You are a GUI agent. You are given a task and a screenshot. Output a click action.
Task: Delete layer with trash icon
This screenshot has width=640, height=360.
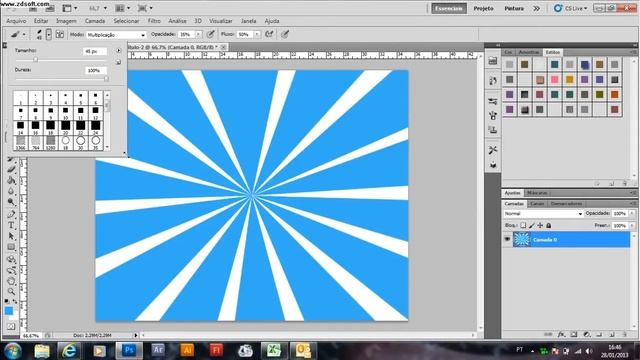coord(624,334)
